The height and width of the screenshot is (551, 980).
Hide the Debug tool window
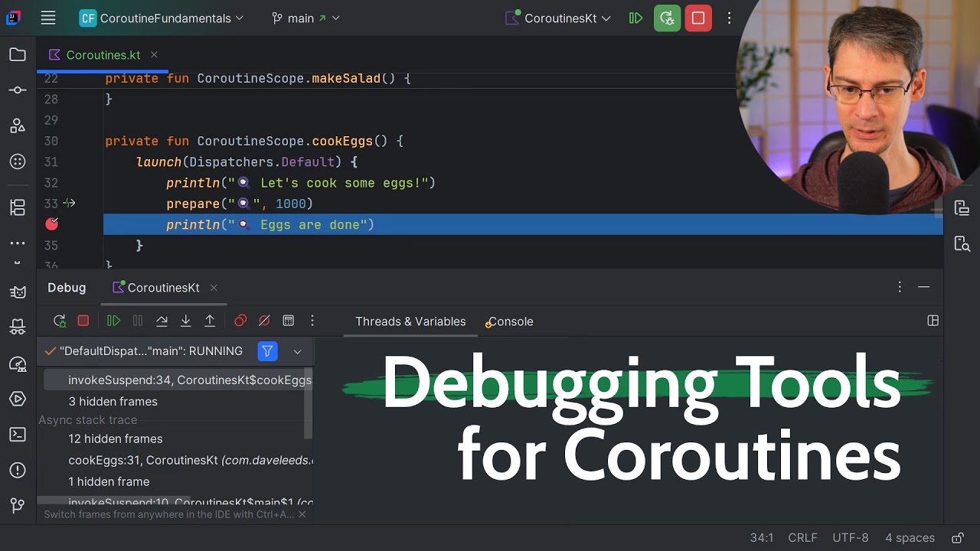[x=924, y=287]
